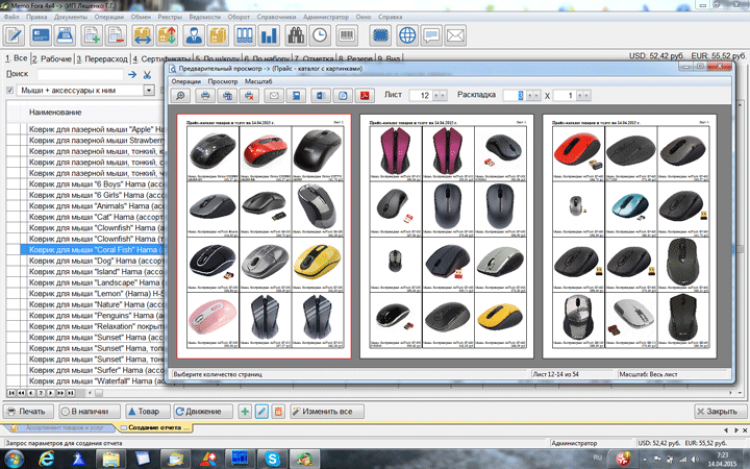Send report by email envelope icon
The image size is (750, 469).
click(x=273, y=95)
